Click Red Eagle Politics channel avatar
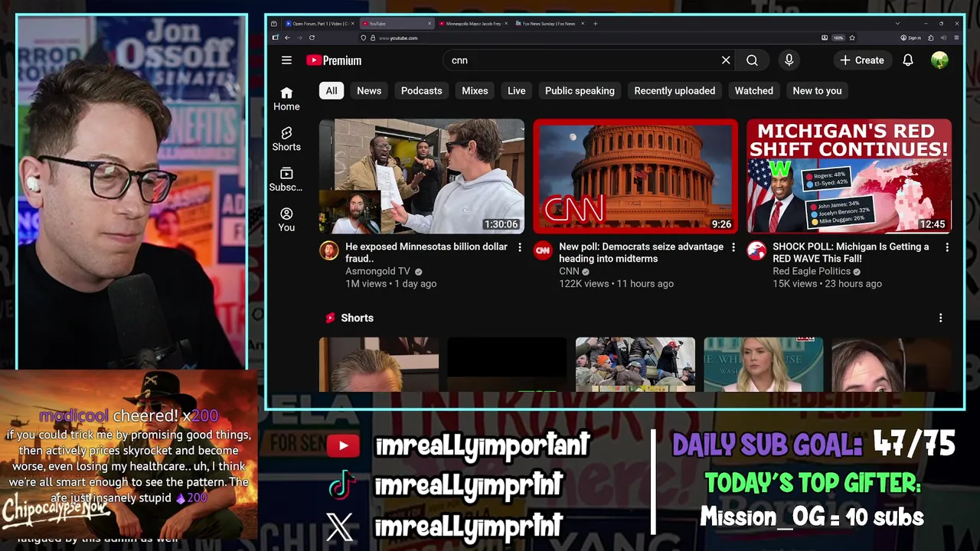The image size is (980, 551). 756,250
